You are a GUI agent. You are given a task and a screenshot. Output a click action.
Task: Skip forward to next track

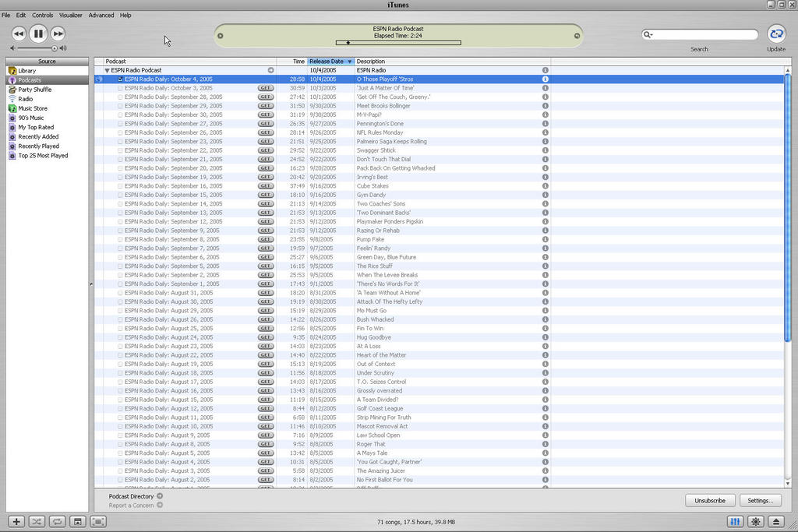58,33
